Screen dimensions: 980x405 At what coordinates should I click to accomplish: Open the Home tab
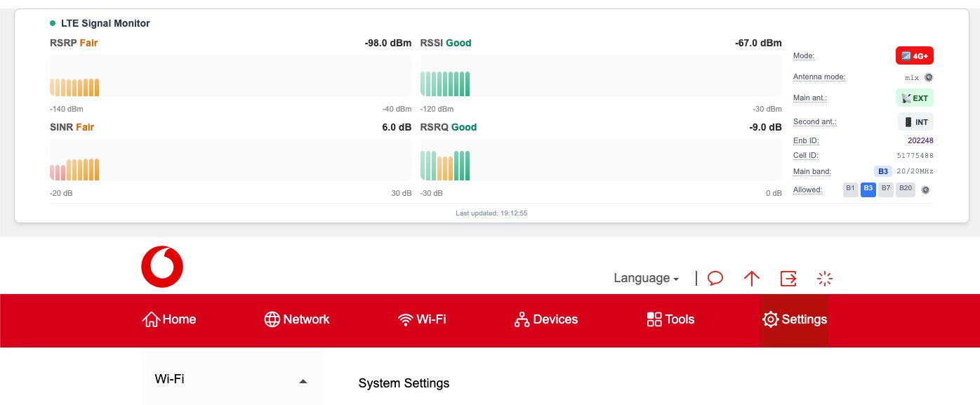[169, 319]
